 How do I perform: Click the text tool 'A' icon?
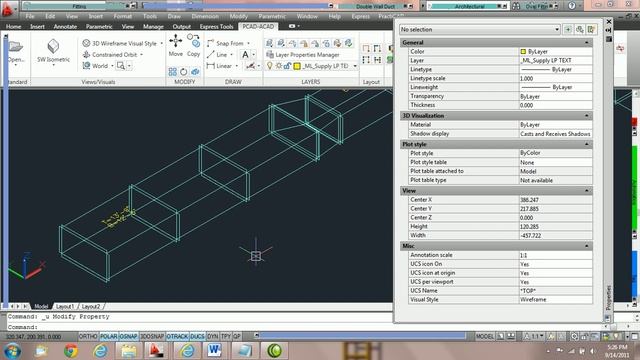pyautogui.click(x=245, y=54)
